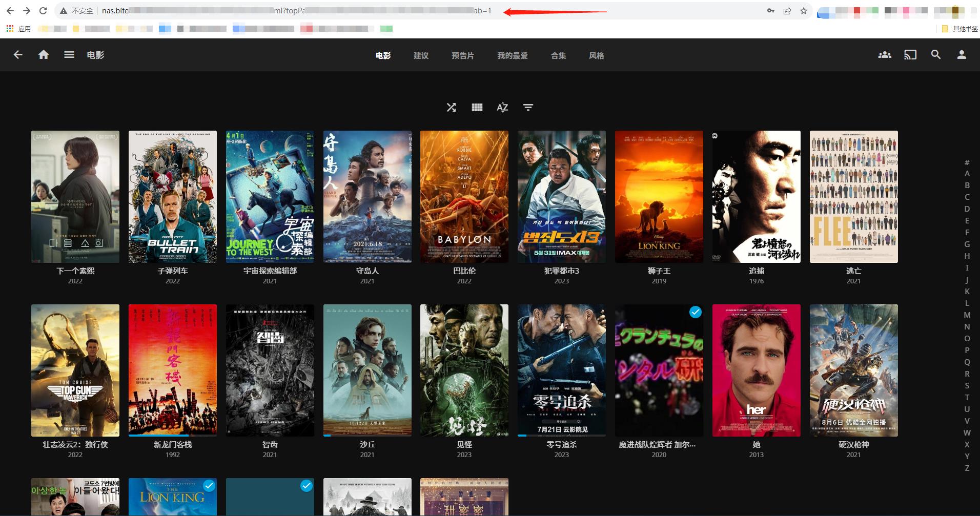This screenshot has height=516, width=980.
Task: Open the apps grid shortcut in bookmarks bar
Action: [x=10, y=29]
